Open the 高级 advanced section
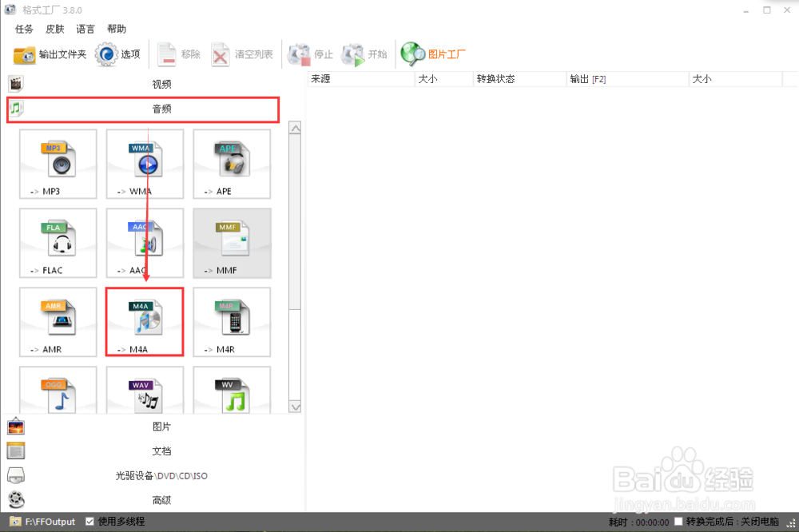 pyautogui.click(x=160, y=499)
